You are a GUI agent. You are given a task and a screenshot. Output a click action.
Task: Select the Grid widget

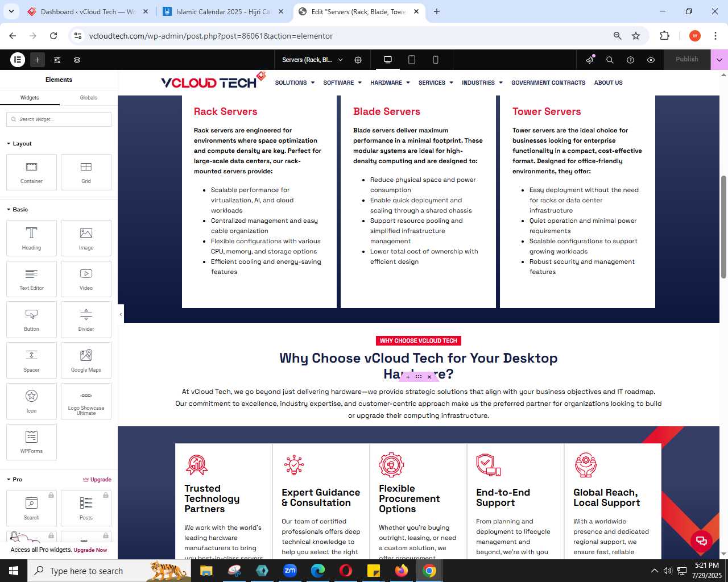click(86, 172)
